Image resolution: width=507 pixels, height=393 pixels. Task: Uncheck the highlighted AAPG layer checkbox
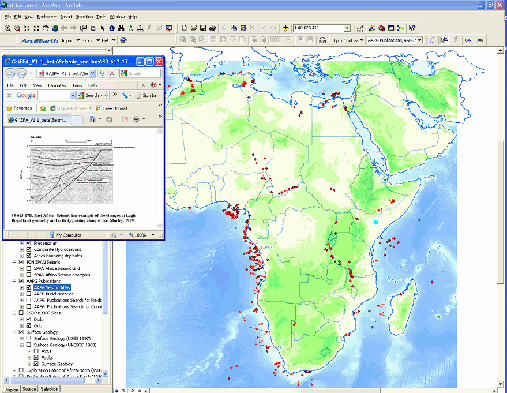click(29, 287)
